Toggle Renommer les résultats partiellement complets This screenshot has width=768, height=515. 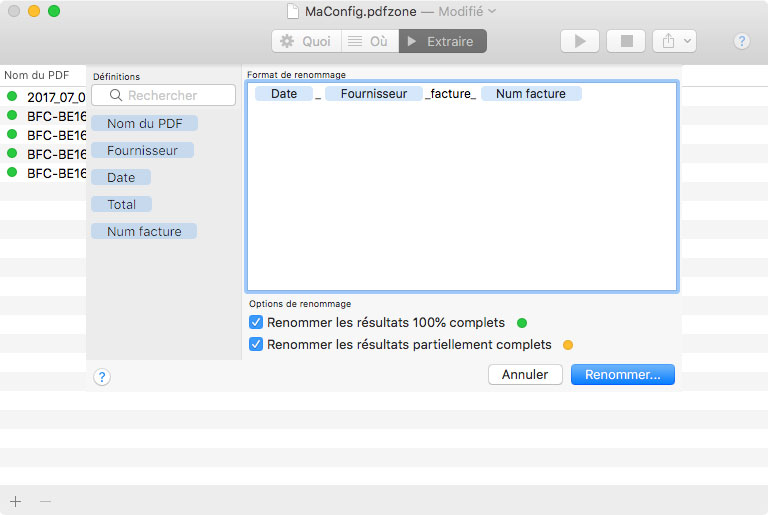[256, 344]
